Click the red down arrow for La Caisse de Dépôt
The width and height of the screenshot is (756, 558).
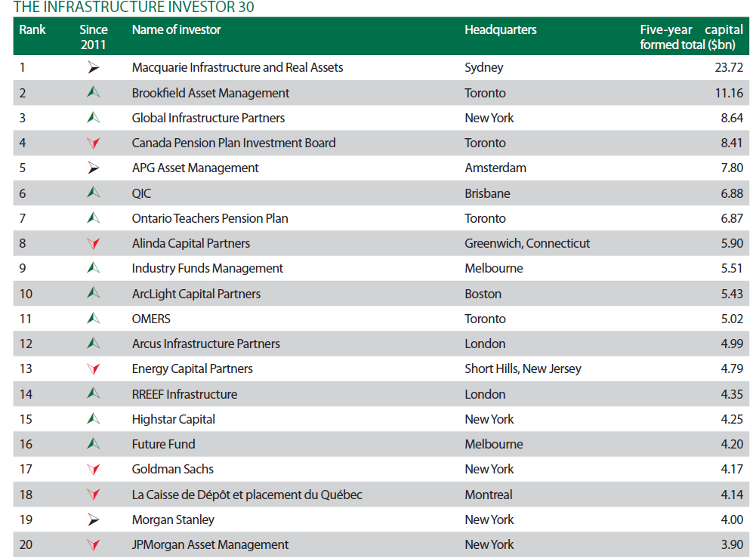(x=94, y=495)
